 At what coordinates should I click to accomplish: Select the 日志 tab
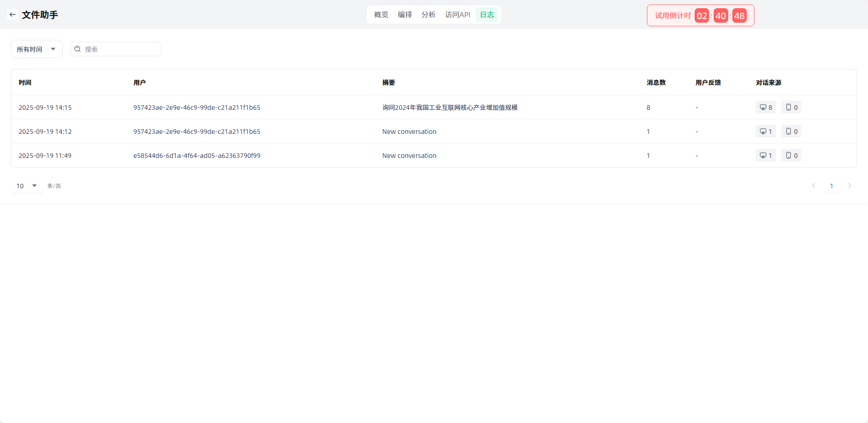click(x=487, y=15)
